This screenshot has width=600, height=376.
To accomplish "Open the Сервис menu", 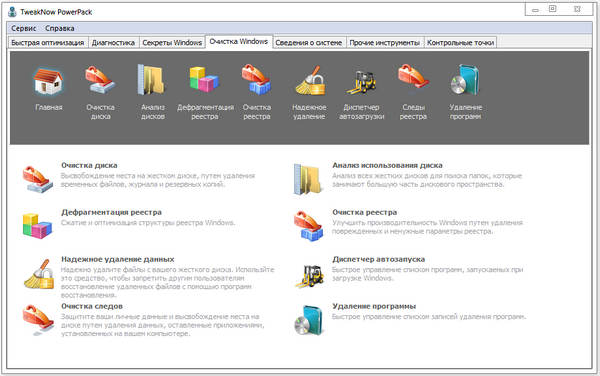I will tap(24, 28).
